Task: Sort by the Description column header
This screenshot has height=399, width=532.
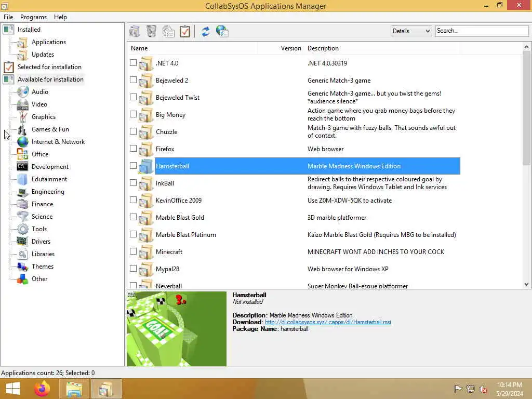Action: click(x=383, y=48)
